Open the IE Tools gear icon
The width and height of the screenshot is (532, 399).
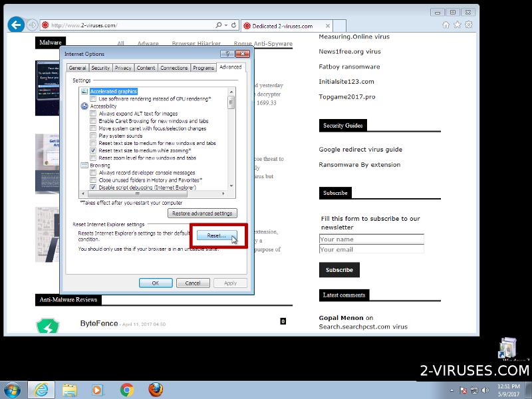click(469, 25)
